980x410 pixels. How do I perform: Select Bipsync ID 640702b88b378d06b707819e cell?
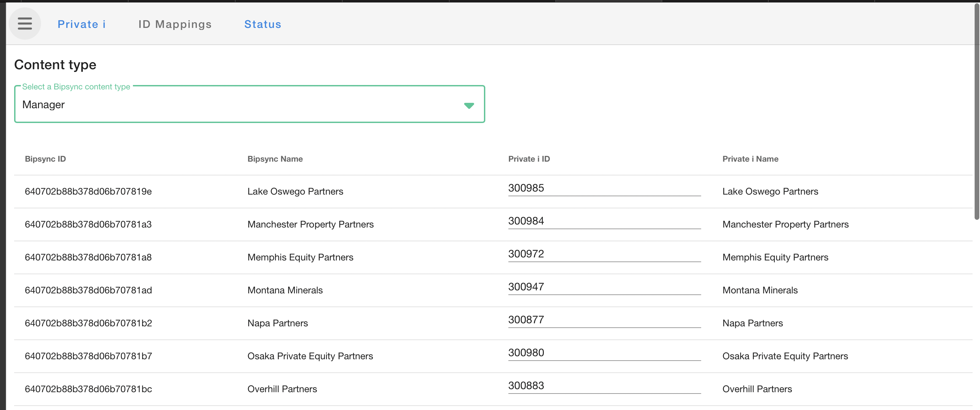pos(88,192)
